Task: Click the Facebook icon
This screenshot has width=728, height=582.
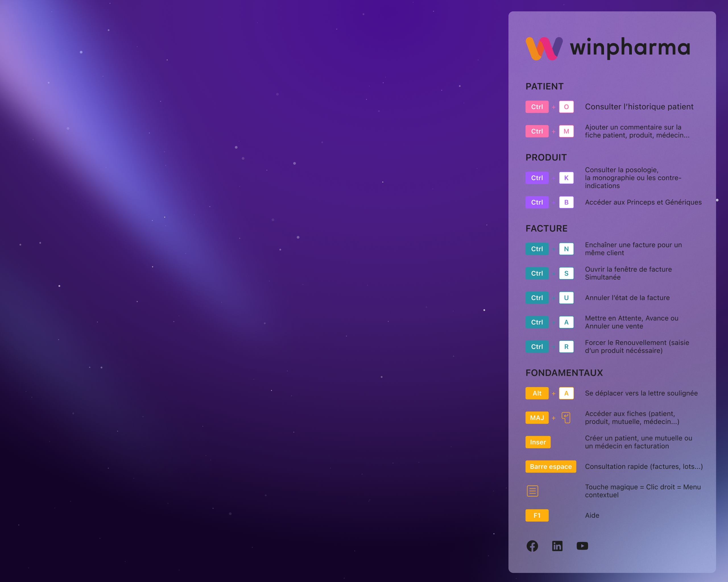Action: point(532,546)
